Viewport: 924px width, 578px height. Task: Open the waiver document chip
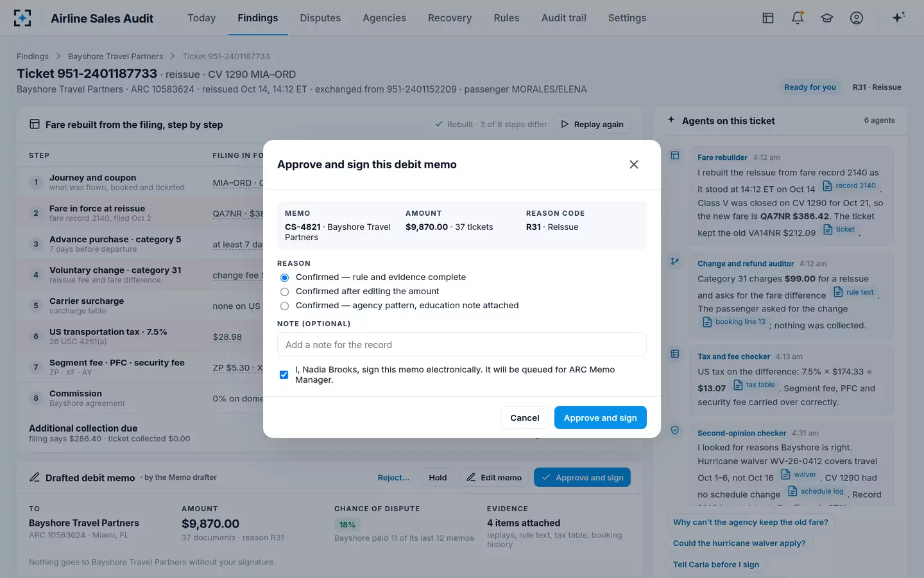point(799,475)
